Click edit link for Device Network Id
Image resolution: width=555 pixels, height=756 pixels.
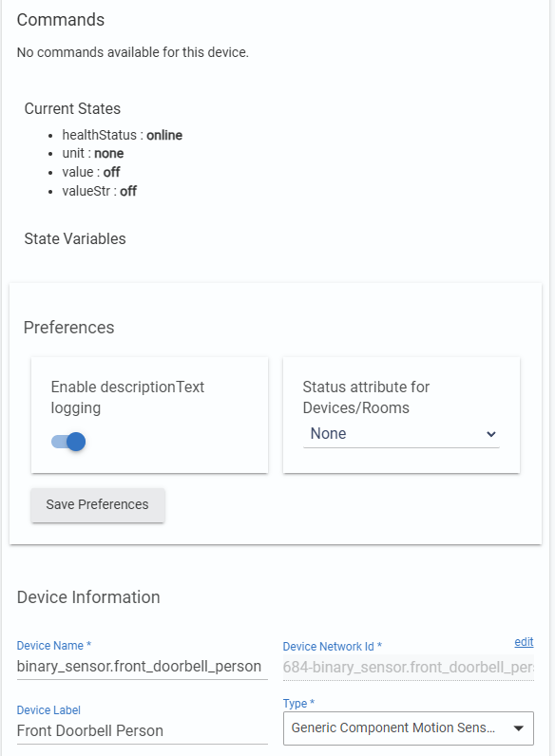pos(524,642)
